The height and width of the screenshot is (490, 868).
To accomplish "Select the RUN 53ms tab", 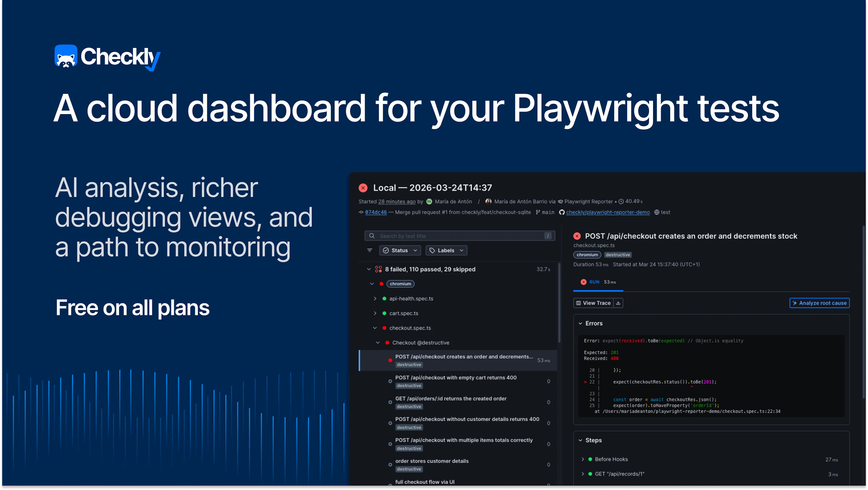I will (598, 282).
